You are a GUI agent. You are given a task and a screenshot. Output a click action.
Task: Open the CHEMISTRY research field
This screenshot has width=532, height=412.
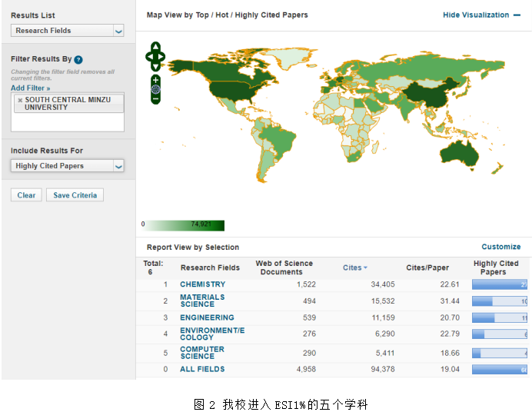point(202,284)
